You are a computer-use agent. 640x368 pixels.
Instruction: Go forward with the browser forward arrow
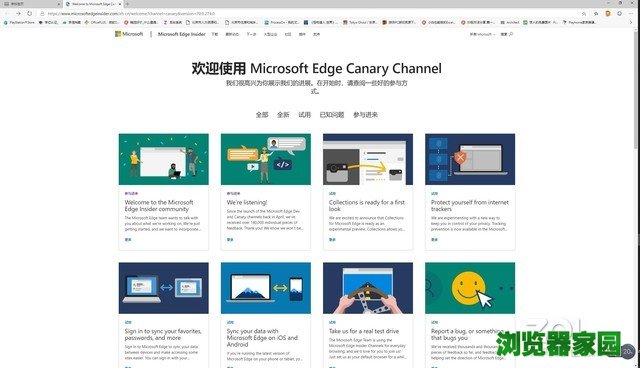18,13
